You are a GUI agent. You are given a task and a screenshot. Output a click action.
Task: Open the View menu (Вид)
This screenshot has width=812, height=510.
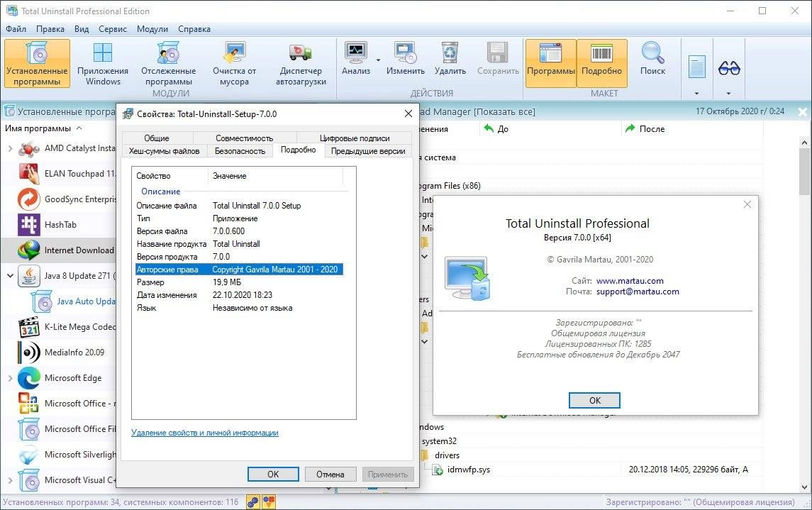click(82, 29)
